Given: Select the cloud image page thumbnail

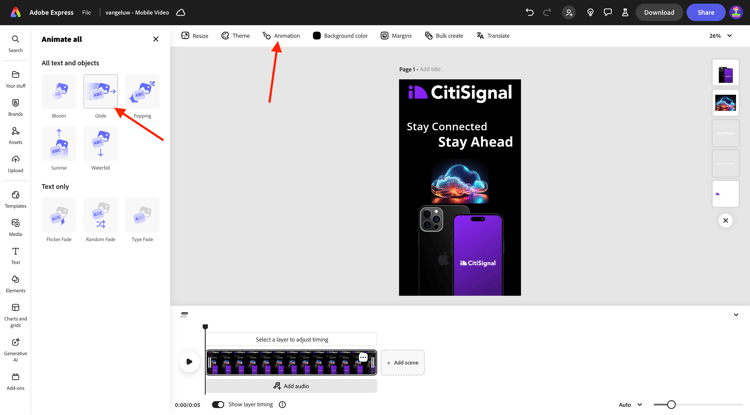Looking at the screenshot, I should (726, 103).
